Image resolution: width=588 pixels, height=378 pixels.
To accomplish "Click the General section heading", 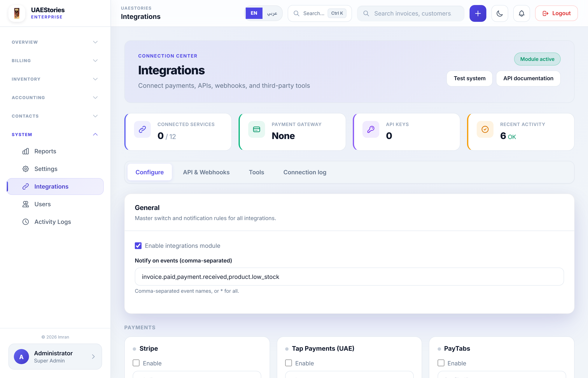I will click(x=147, y=208).
